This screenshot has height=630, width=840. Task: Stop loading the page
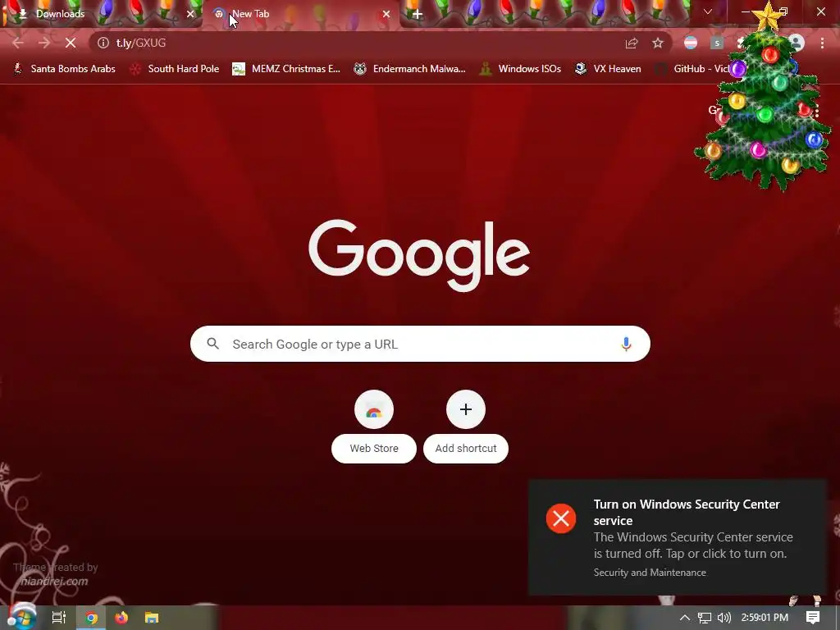tap(71, 43)
